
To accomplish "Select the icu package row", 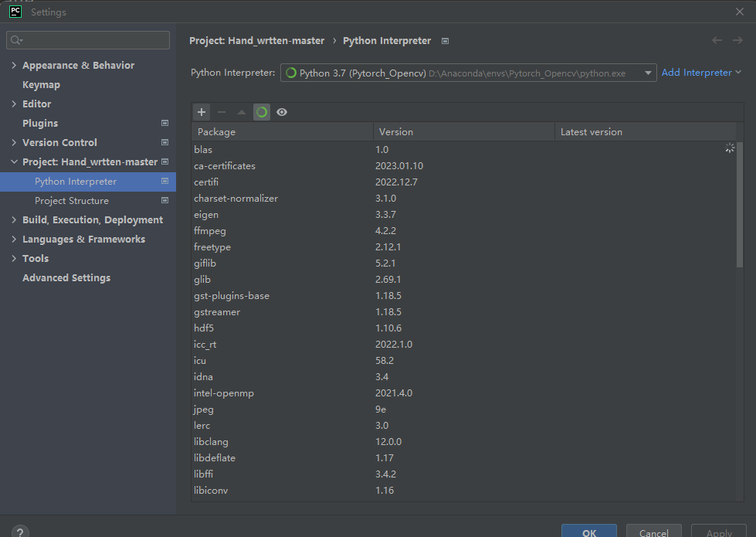I will [463, 360].
